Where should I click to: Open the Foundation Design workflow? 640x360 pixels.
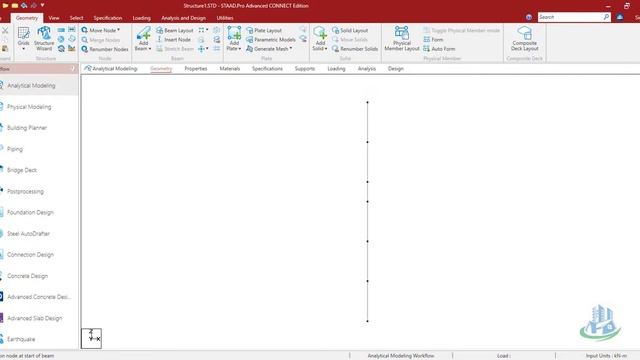(39, 212)
